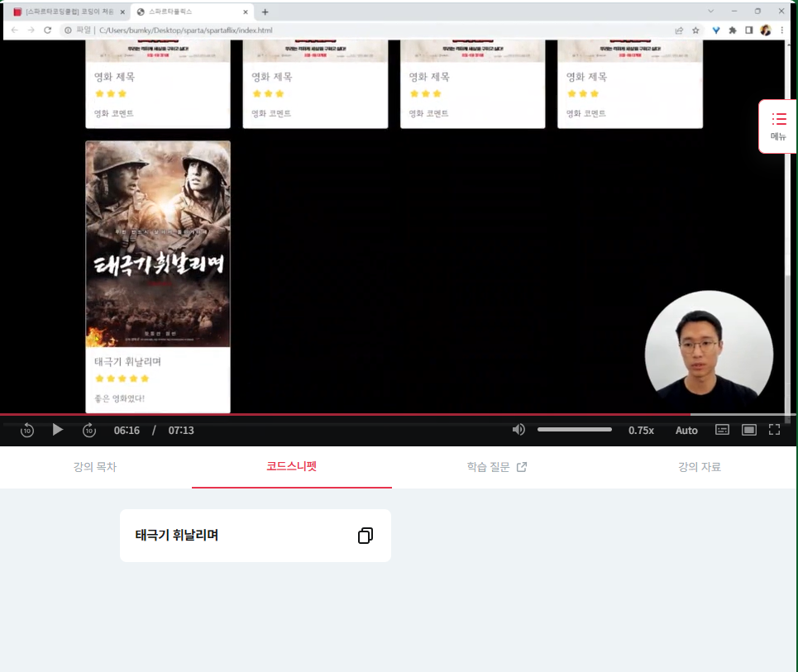The image size is (798, 672).
Task: Open the blue V browser extension
Action: pos(715,31)
